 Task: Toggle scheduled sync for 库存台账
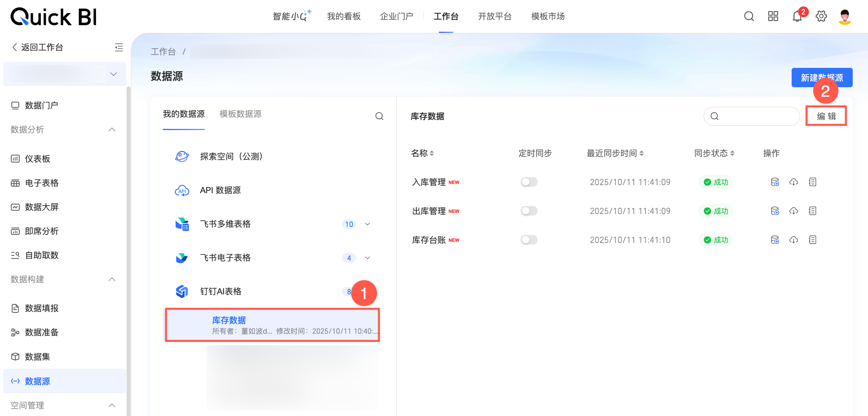coord(529,240)
